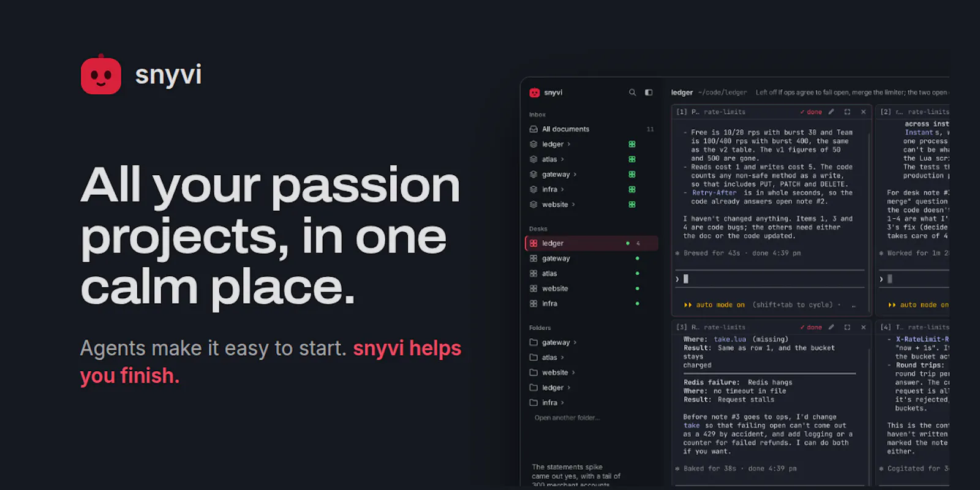Toggle auto mode on in pane [2]
This screenshot has width=980, height=490.
(x=918, y=305)
